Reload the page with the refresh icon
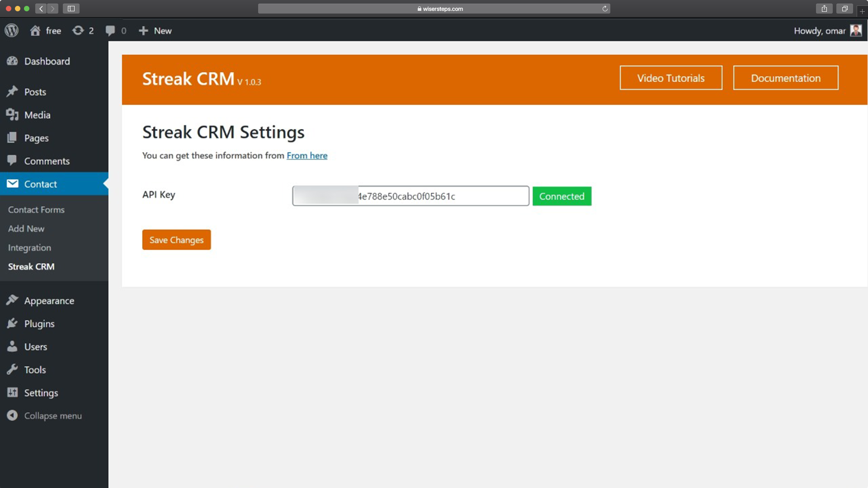868x488 pixels. [x=604, y=9]
